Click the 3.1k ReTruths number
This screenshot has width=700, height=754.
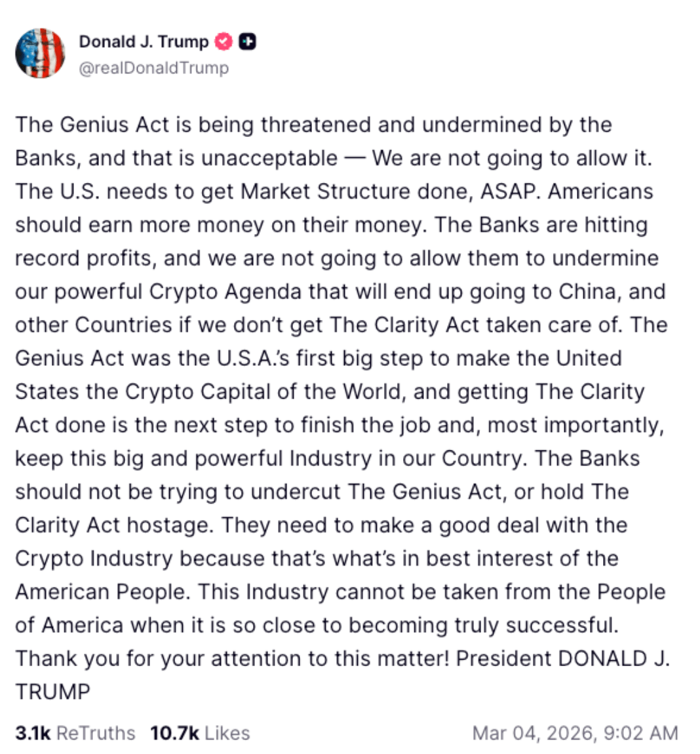(x=33, y=733)
